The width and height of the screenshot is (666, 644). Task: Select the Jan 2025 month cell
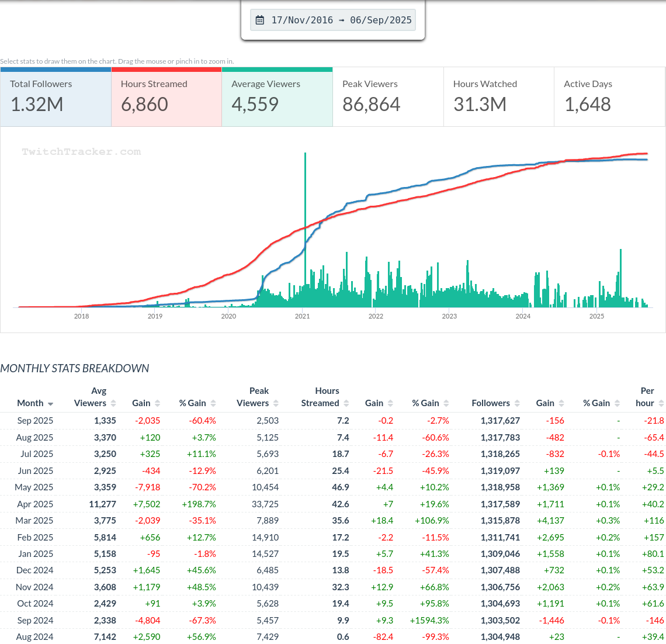(x=36, y=554)
